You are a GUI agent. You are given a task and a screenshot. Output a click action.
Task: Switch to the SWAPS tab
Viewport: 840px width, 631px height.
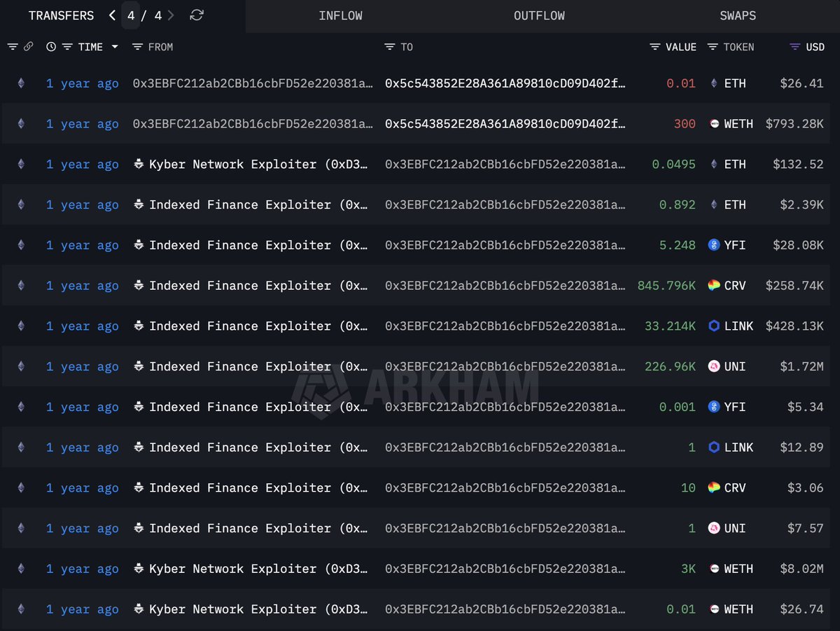click(x=738, y=15)
